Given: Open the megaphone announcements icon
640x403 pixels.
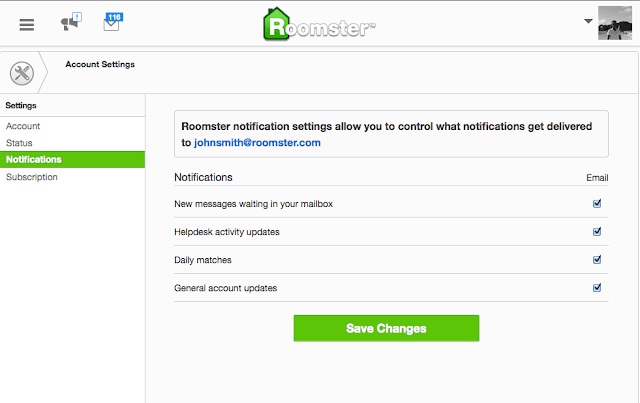Looking at the screenshot, I should click(71, 22).
